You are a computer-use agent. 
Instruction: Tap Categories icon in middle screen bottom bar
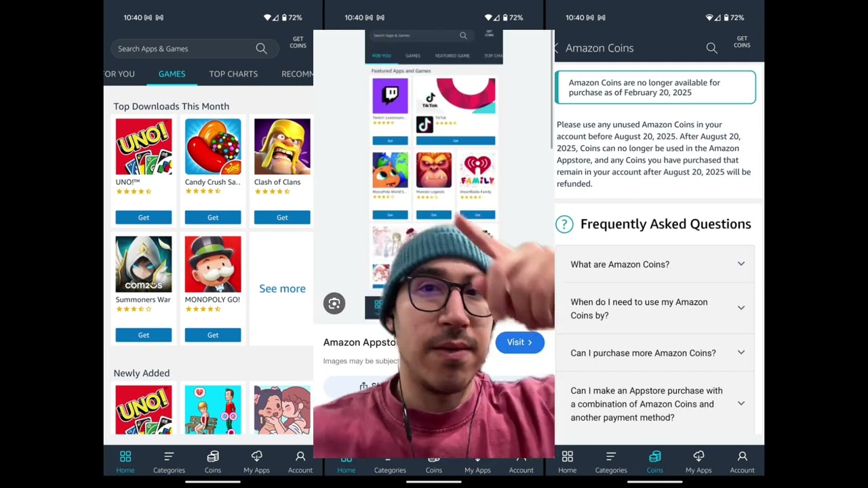[390, 466]
